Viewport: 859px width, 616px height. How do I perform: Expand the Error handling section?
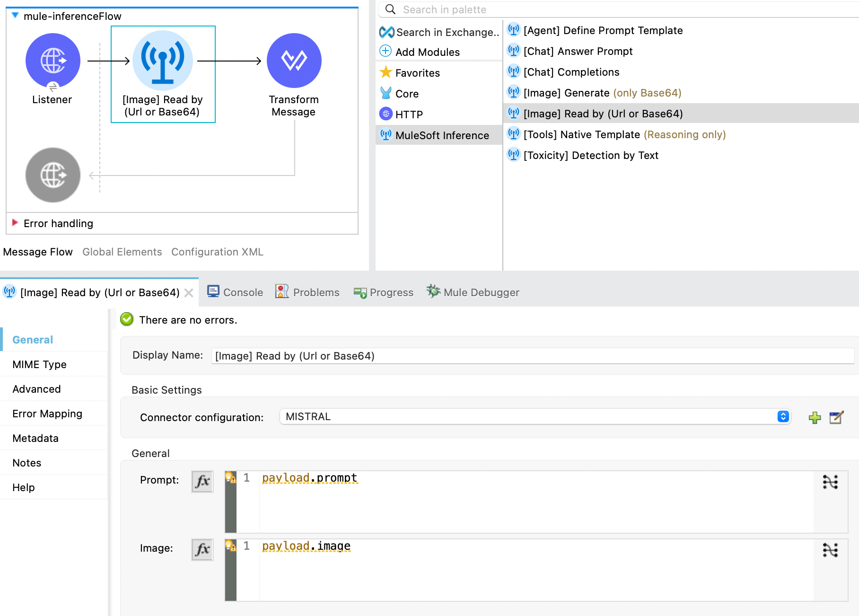(x=15, y=223)
